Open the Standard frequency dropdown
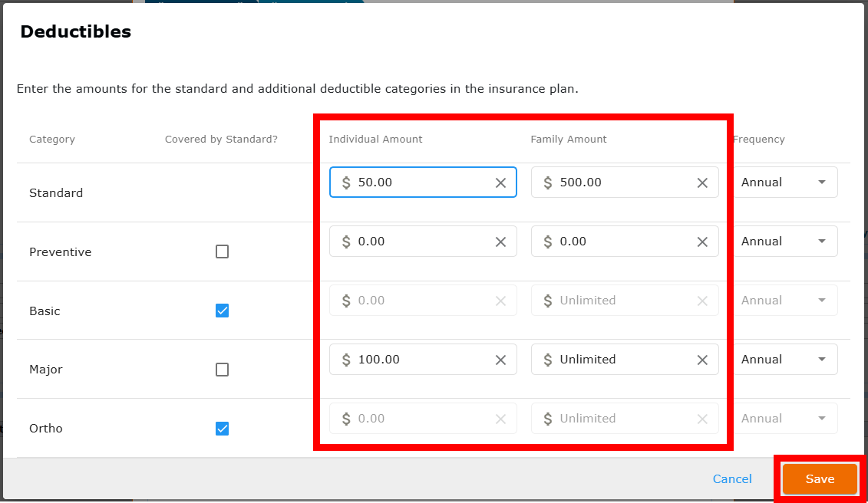868x503 pixels. (785, 182)
